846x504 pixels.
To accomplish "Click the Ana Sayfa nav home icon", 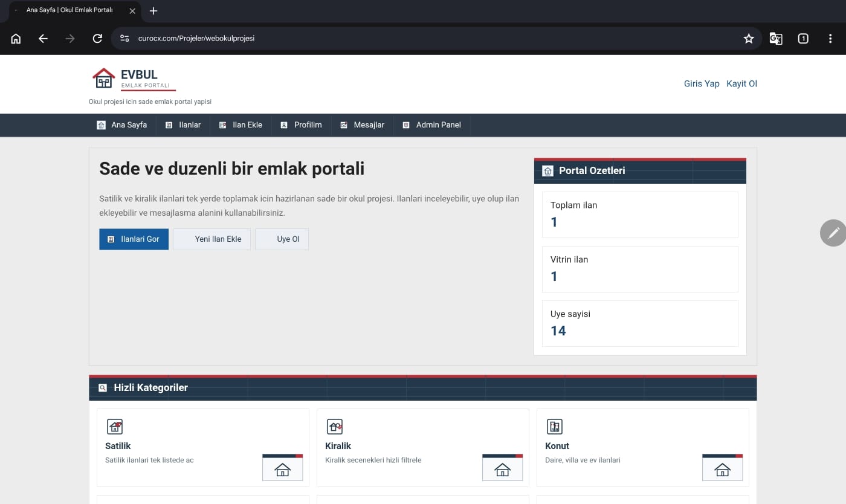I will [101, 125].
